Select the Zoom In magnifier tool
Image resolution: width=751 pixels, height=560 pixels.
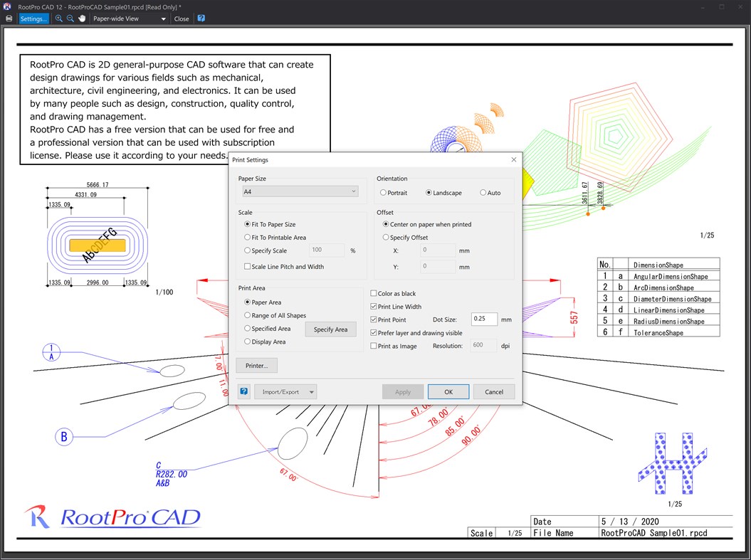click(58, 19)
